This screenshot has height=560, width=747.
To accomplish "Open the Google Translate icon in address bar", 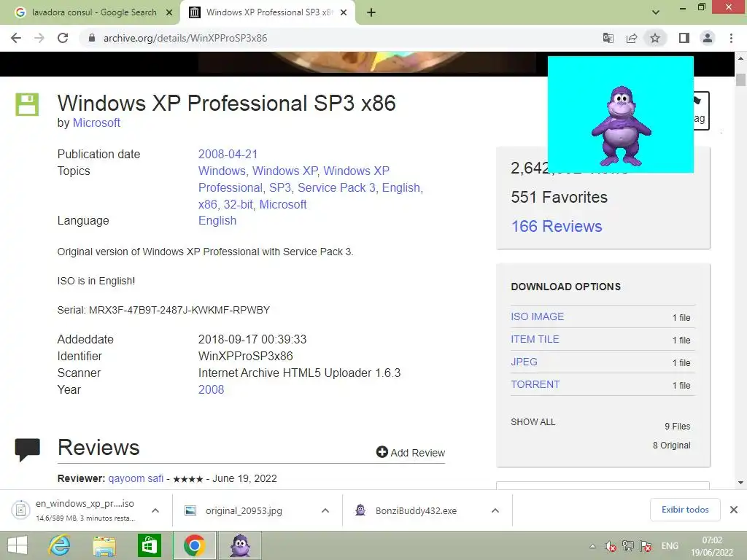I will point(608,38).
